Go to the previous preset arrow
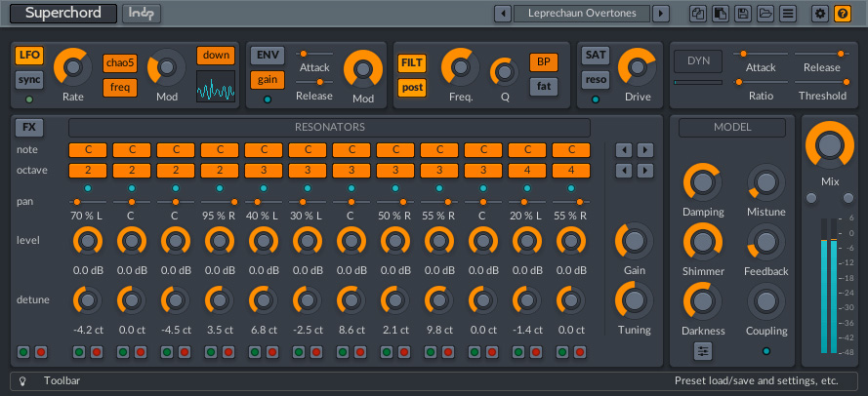The height and width of the screenshot is (396, 868). click(503, 14)
